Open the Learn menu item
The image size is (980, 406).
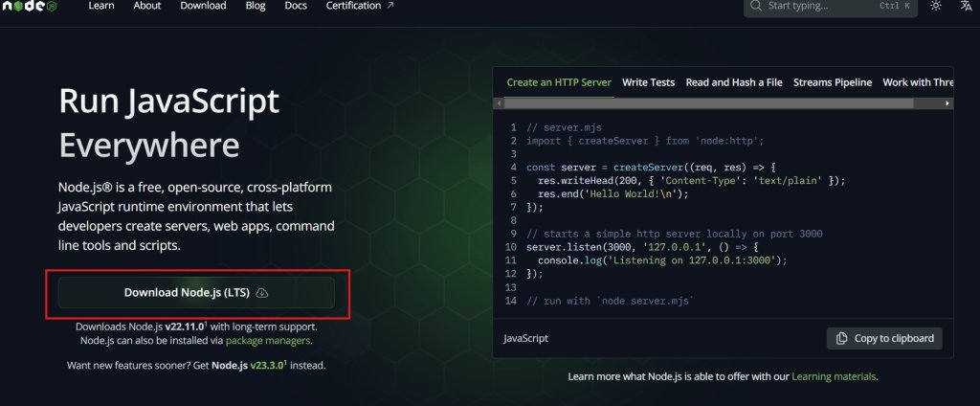[101, 6]
